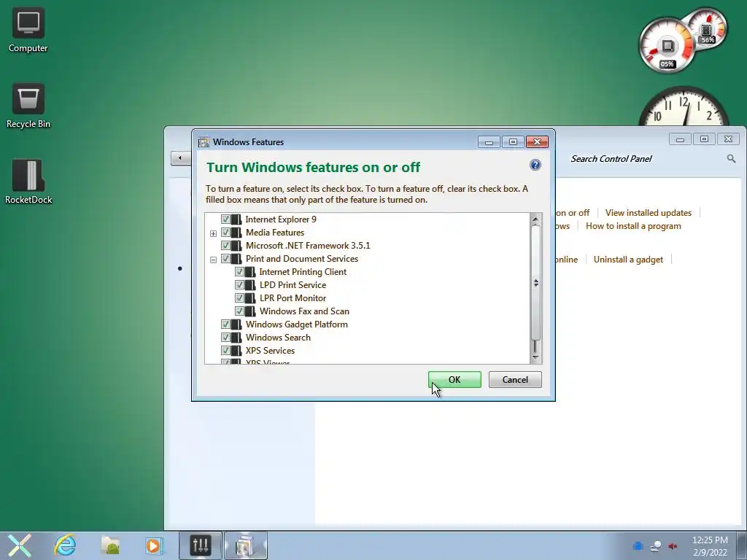Click the Control Panel back arrow

180,157
